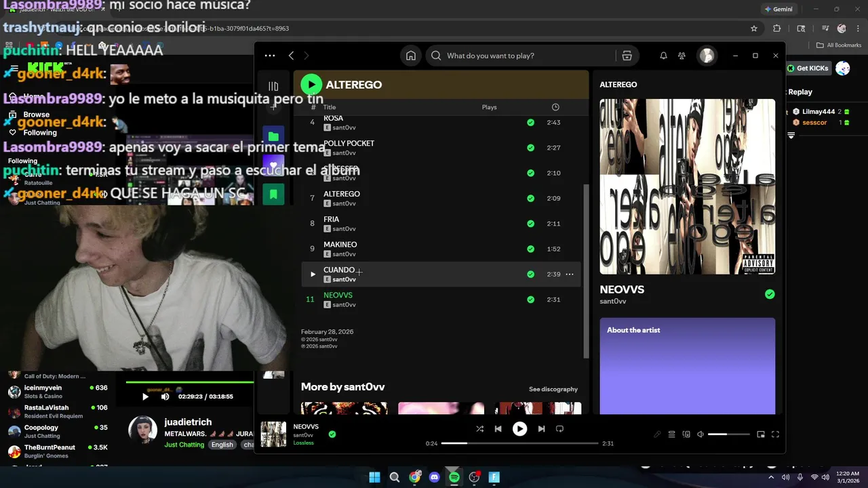
Task: Open the About the artist card
Action: (687, 366)
